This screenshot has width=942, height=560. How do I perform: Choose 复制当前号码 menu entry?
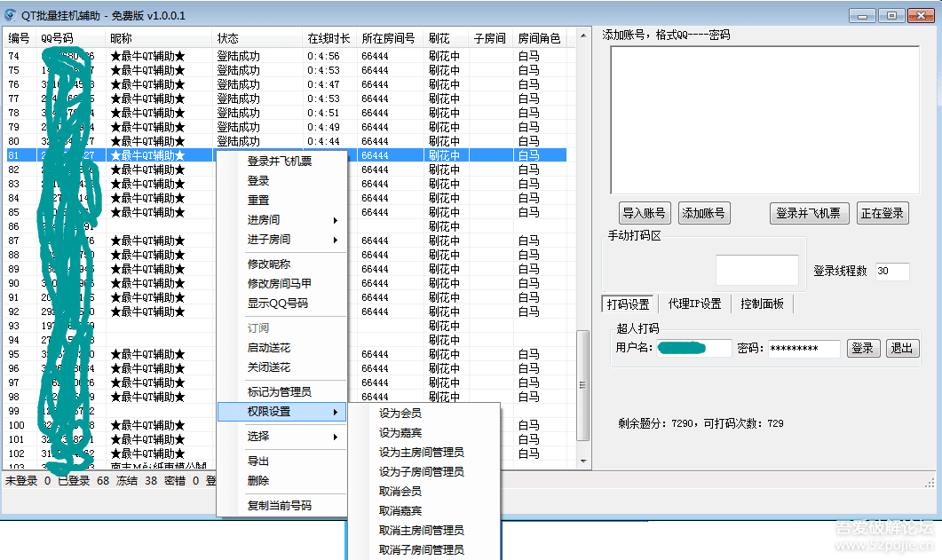(x=280, y=505)
